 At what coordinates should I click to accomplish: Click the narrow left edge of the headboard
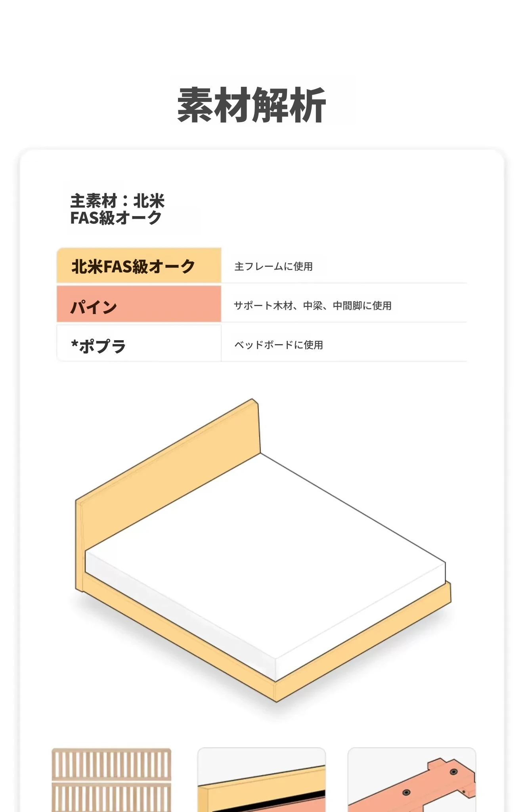coord(80,547)
